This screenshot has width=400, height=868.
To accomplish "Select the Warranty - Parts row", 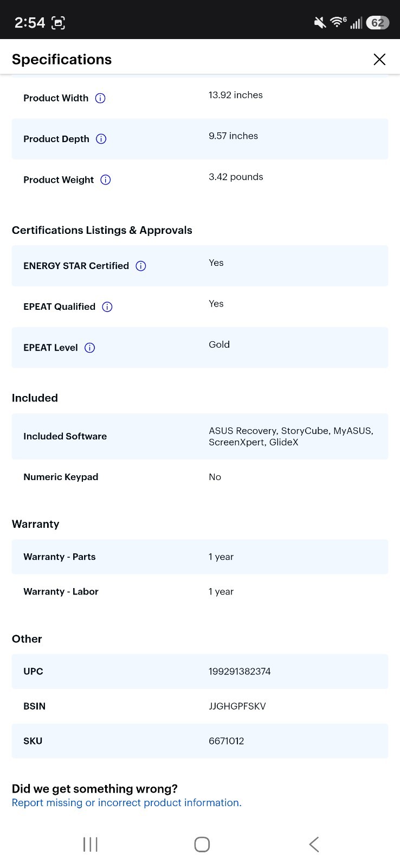I will click(200, 557).
